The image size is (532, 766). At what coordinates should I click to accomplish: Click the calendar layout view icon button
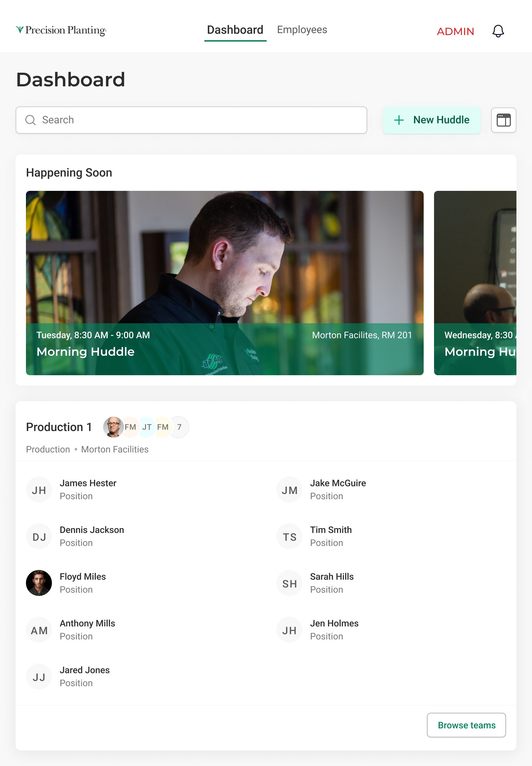(503, 120)
